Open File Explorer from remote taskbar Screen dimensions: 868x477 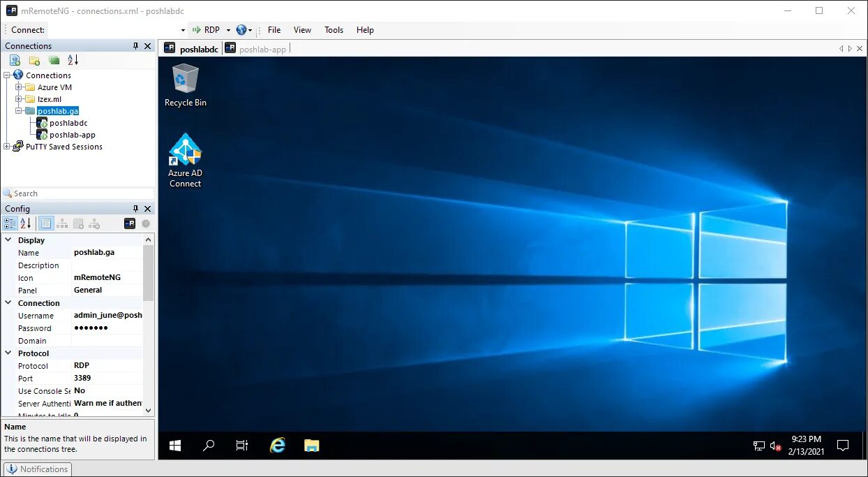click(311, 446)
